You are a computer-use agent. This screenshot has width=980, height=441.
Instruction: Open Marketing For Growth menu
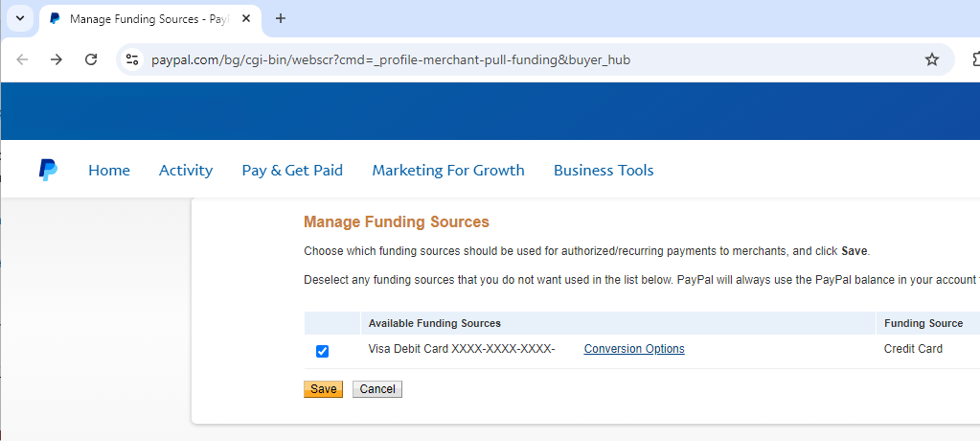[448, 170]
